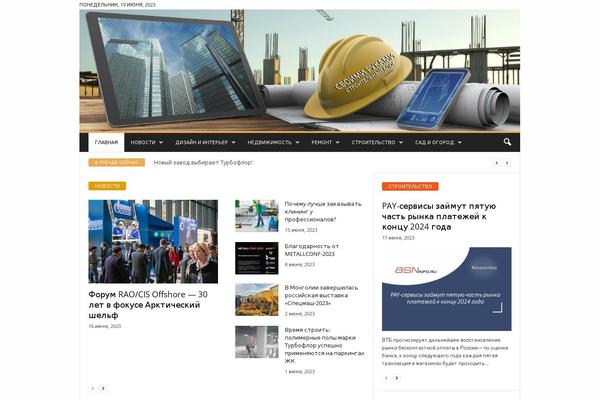Open article Почему лучше заказывать клининг

click(323, 212)
